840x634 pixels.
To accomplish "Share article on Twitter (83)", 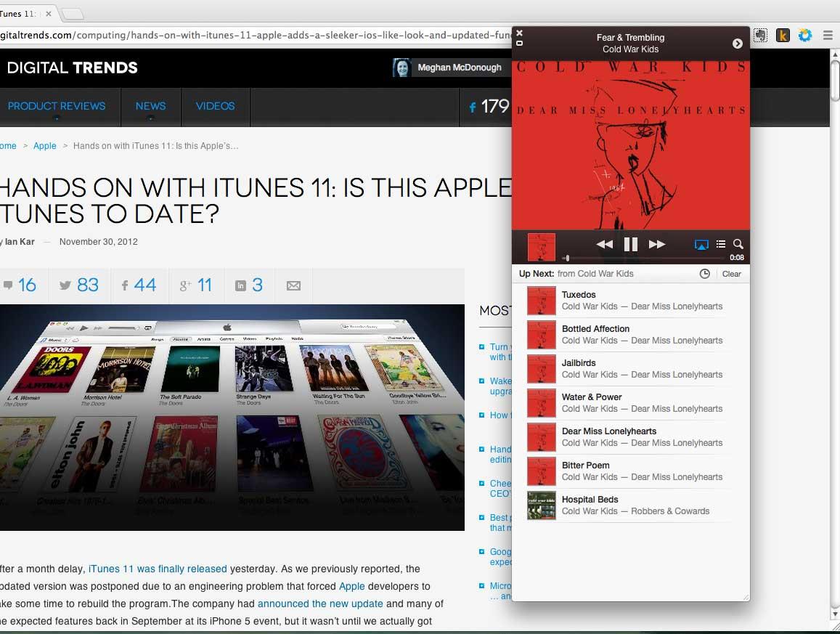I will tap(78, 285).
